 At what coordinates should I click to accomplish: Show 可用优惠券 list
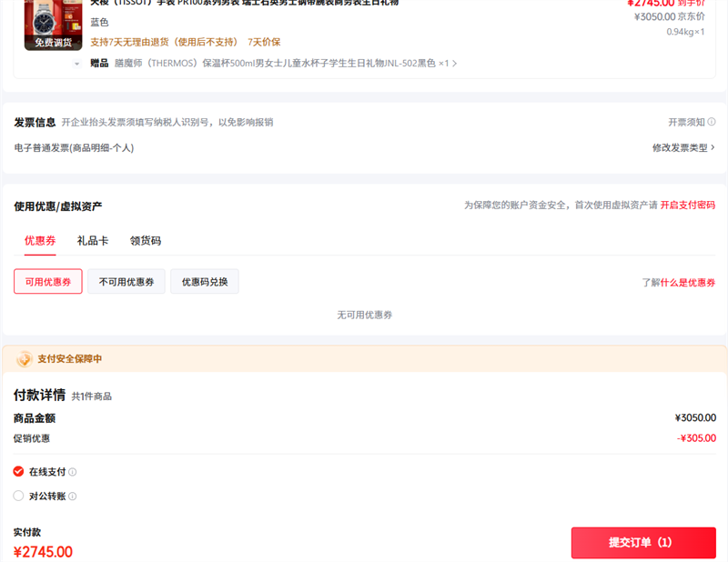click(48, 282)
